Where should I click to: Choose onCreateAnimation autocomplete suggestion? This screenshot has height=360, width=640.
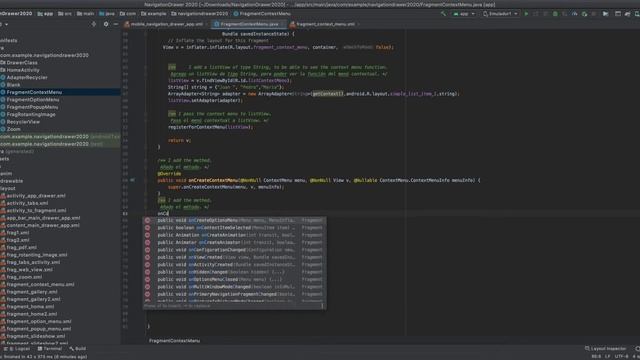tap(234, 235)
